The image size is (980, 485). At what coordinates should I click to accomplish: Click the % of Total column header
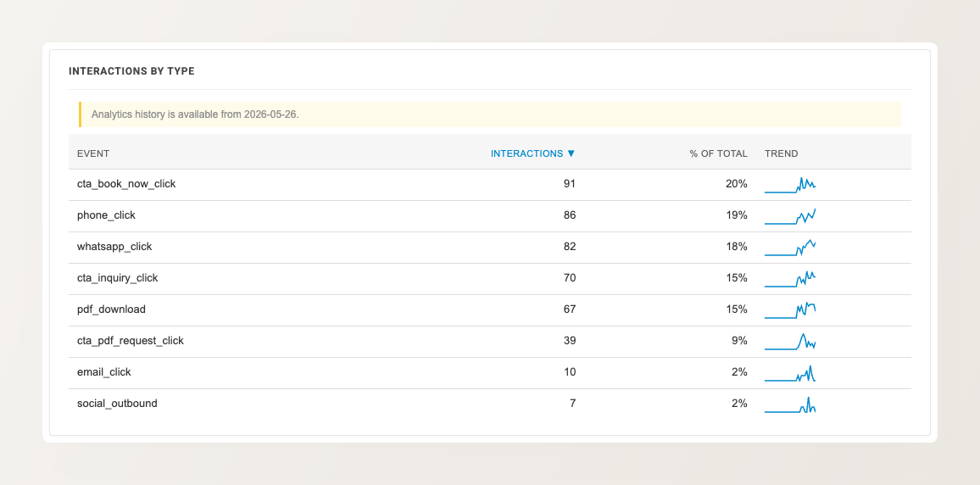[718, 153]
